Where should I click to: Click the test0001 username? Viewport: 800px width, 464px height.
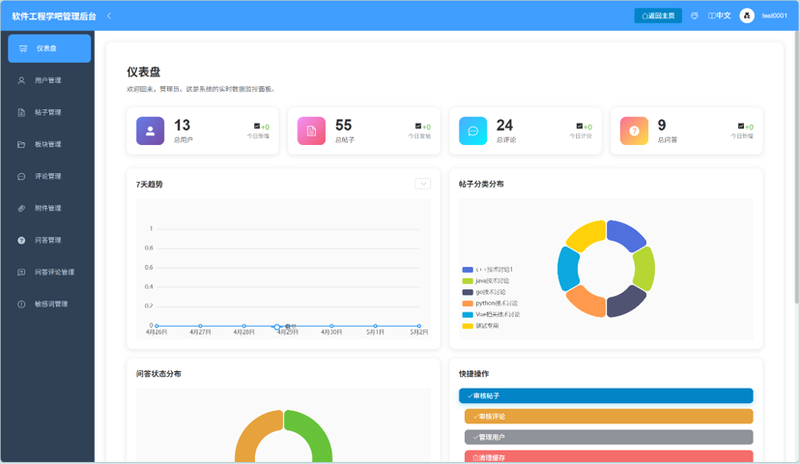[774, 16]
